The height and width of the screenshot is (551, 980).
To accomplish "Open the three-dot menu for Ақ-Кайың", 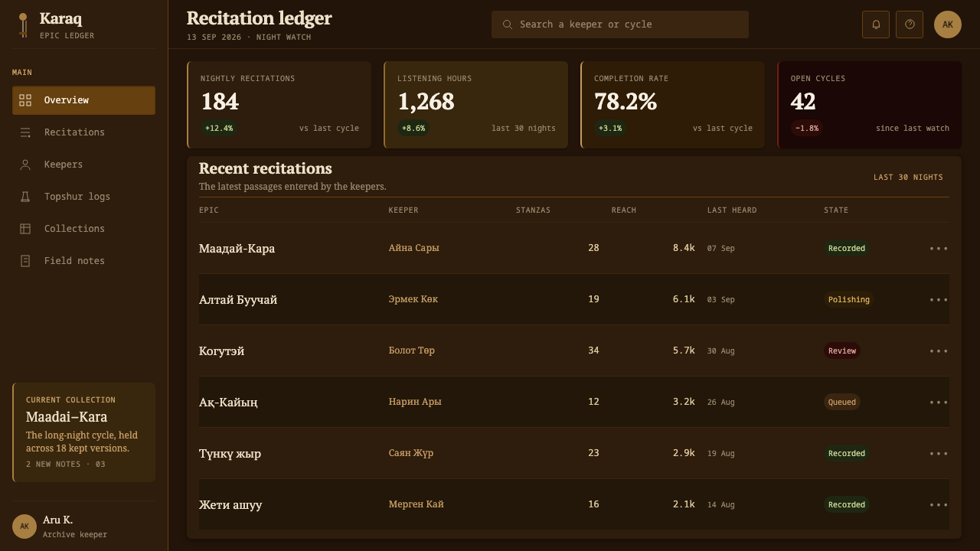I will [939, 402].
